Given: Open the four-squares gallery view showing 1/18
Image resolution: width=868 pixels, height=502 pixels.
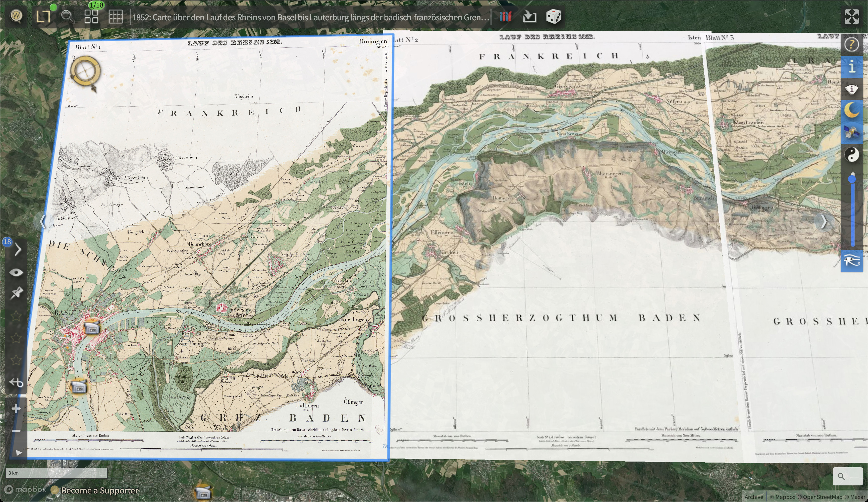Looking at the screenshot, I should coord(92,16).
